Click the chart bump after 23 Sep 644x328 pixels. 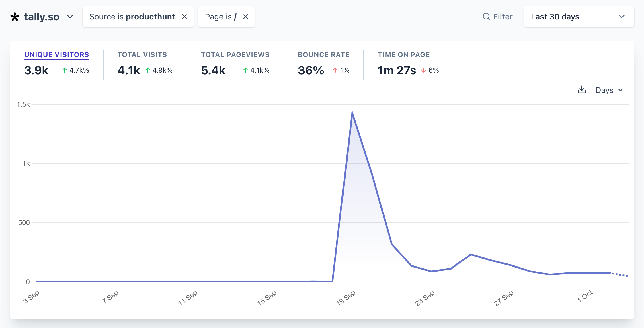coord(471,255)
